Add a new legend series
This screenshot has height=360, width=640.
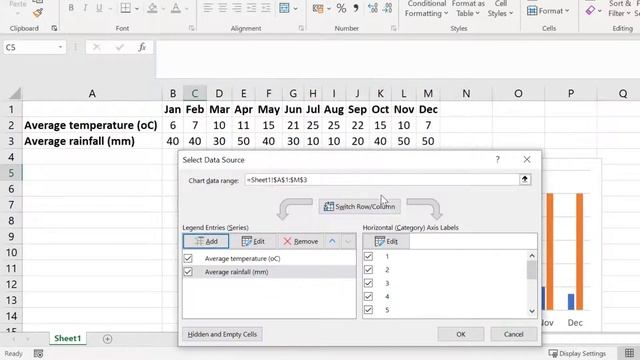(x=206, y=242)
